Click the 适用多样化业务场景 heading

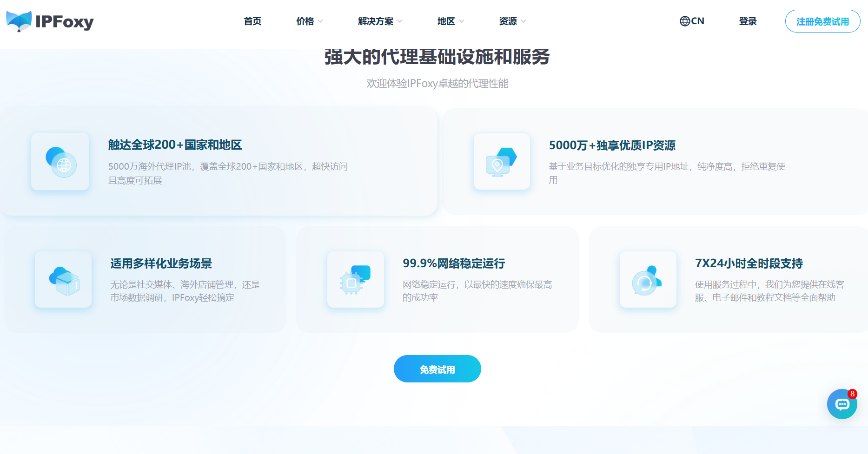point(161,263)
